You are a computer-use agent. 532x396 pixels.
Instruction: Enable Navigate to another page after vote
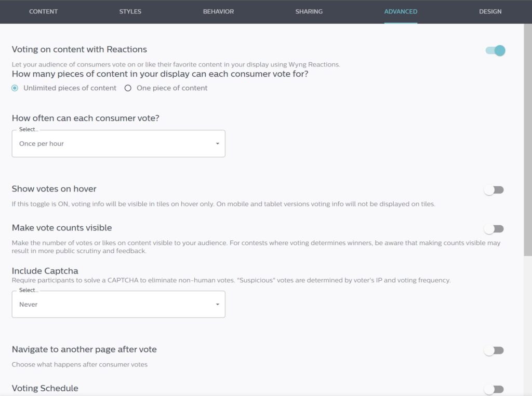[494, 350]
